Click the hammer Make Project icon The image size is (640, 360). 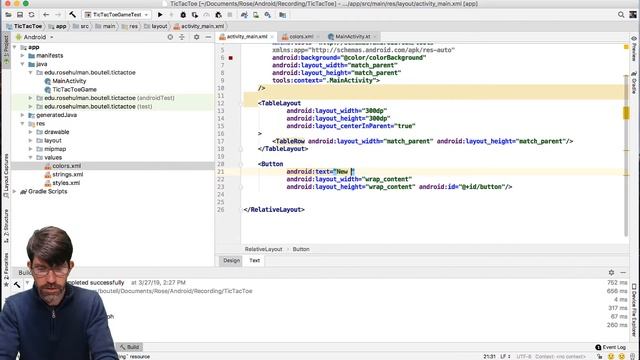pos(72,15)
